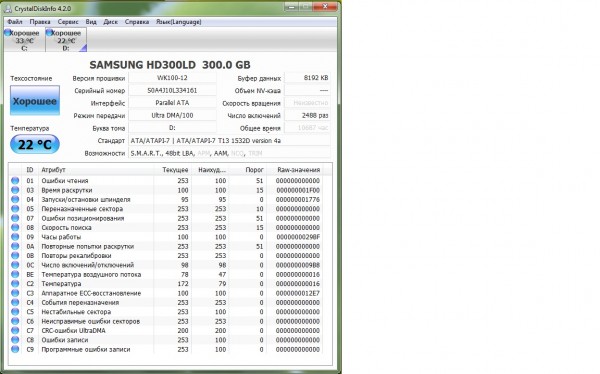Screen dimensions: 600x374
Task: Open the Диск menu
Action: (111, 22)
